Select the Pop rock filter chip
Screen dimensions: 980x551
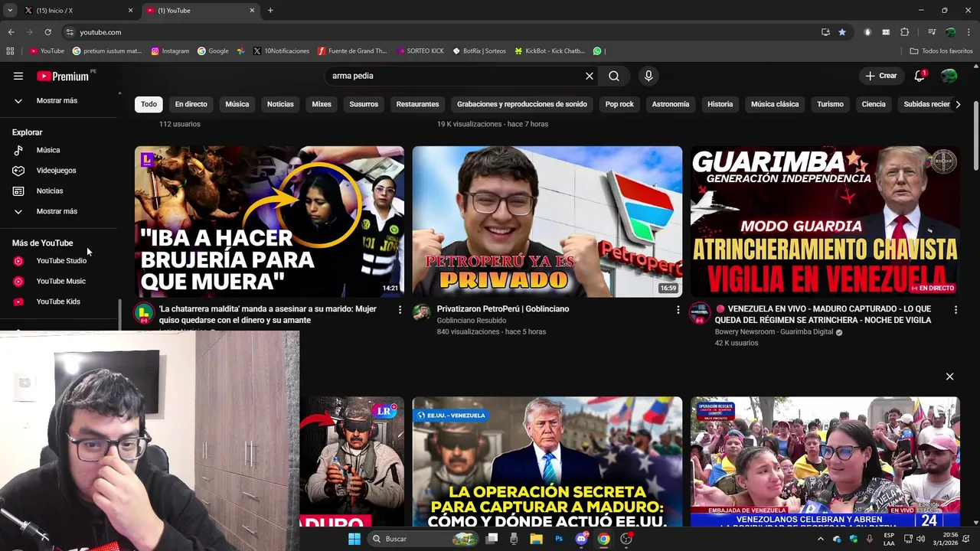[619, 104]
